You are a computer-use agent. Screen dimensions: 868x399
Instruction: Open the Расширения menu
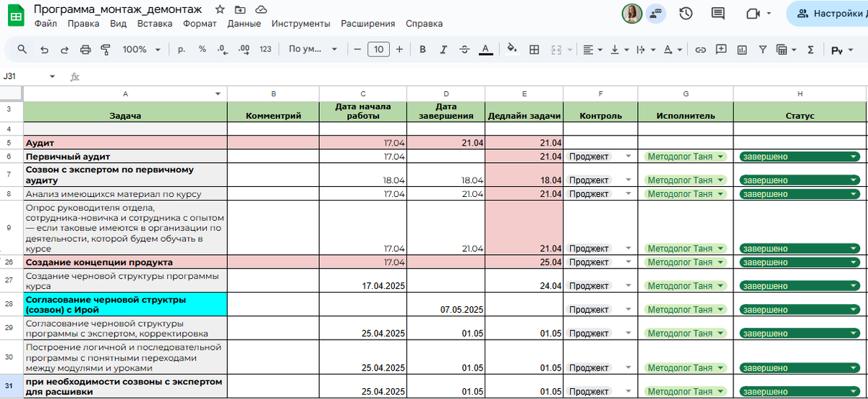pyautogui.click(x=368, y=23)
